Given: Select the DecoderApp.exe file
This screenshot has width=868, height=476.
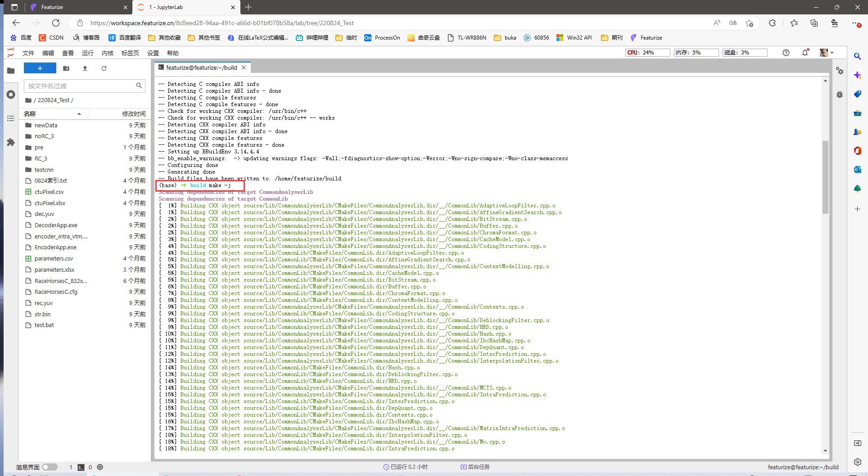Looking at the screenshot, I should [x=86, y=225].
